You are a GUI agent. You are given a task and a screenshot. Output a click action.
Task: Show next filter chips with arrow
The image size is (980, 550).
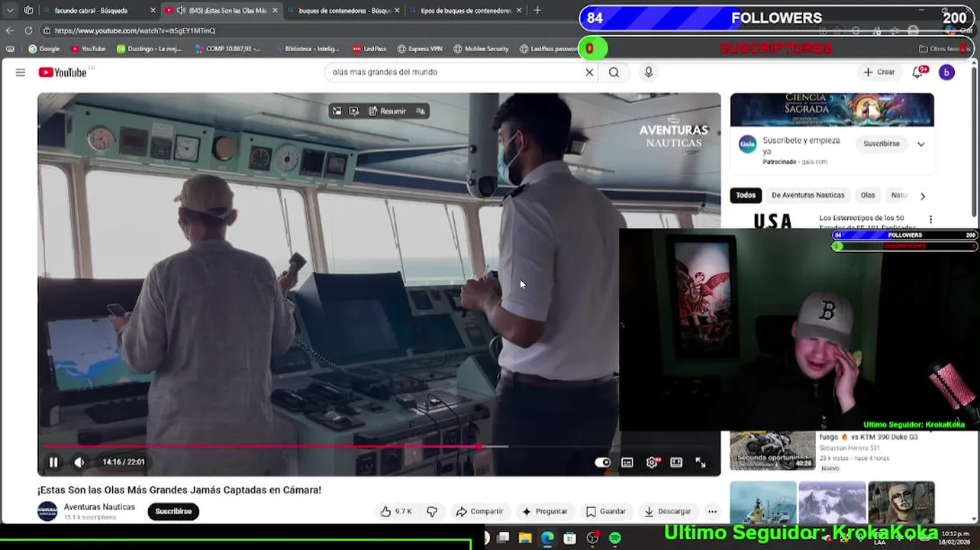923,196
